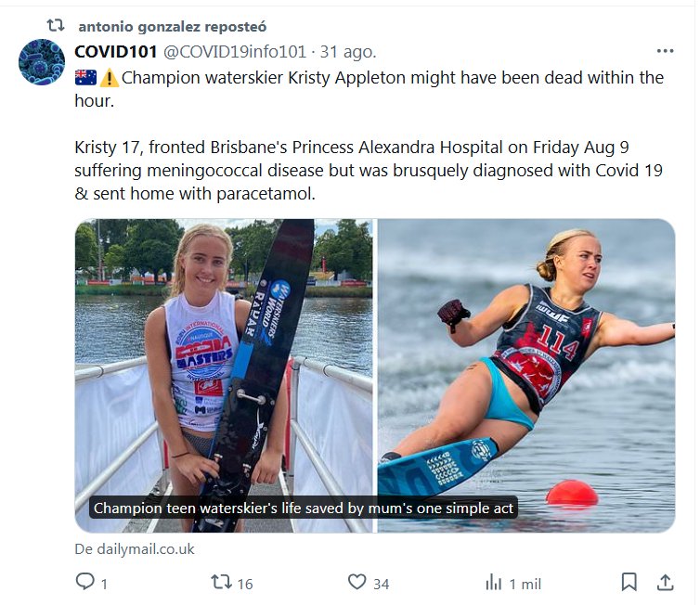The image size is (700, 605).
Task: Open the three-dot more options menu
Action: pos(665,51)
